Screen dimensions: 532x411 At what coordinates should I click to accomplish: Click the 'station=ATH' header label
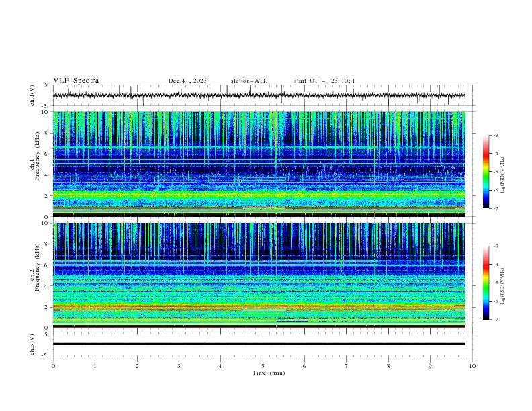[249, 81]
